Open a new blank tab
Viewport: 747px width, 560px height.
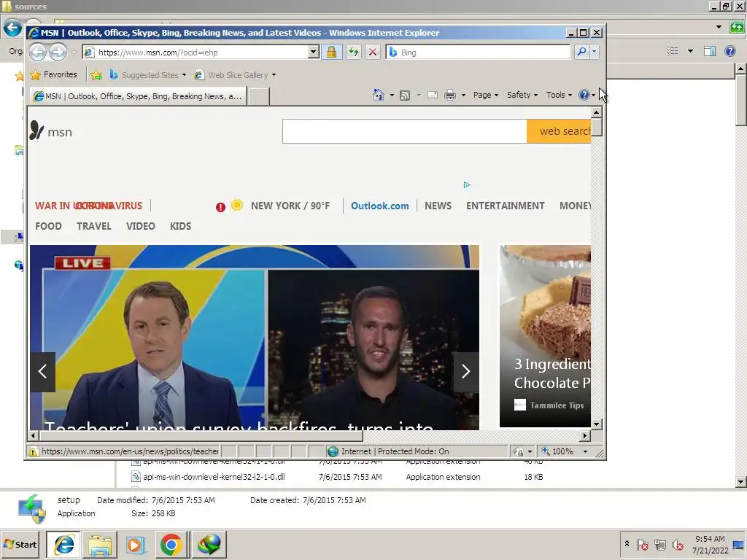pos(259,96)
